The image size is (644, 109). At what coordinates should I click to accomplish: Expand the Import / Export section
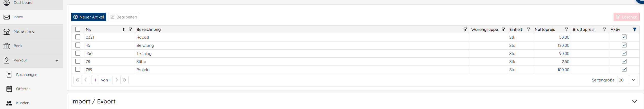pos(634,101)
